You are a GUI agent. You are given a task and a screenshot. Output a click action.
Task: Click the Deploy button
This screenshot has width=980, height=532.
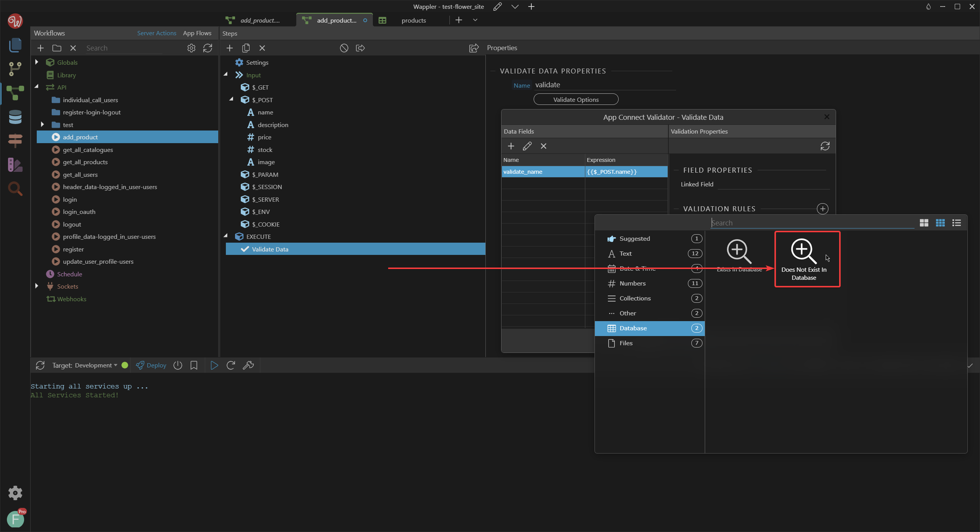pos(151,365)
